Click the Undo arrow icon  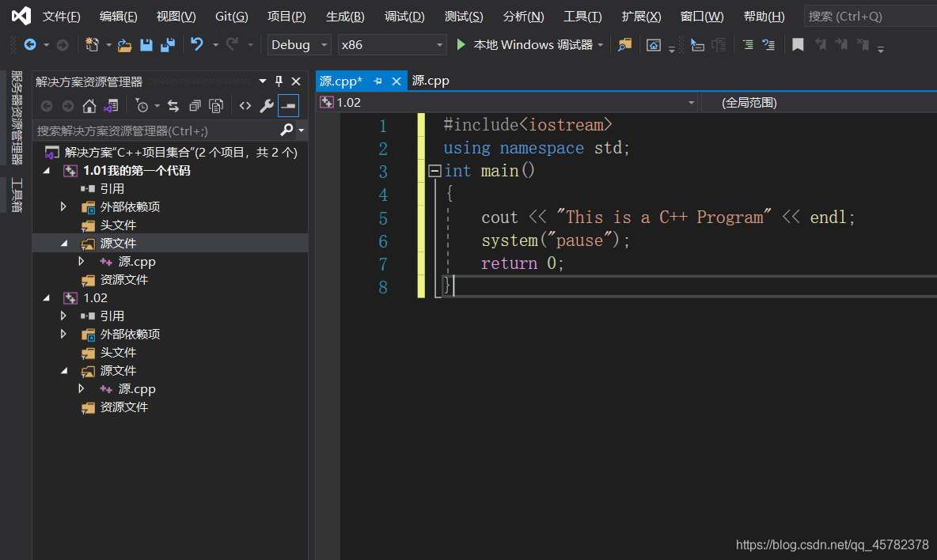(x=197, y=45)
